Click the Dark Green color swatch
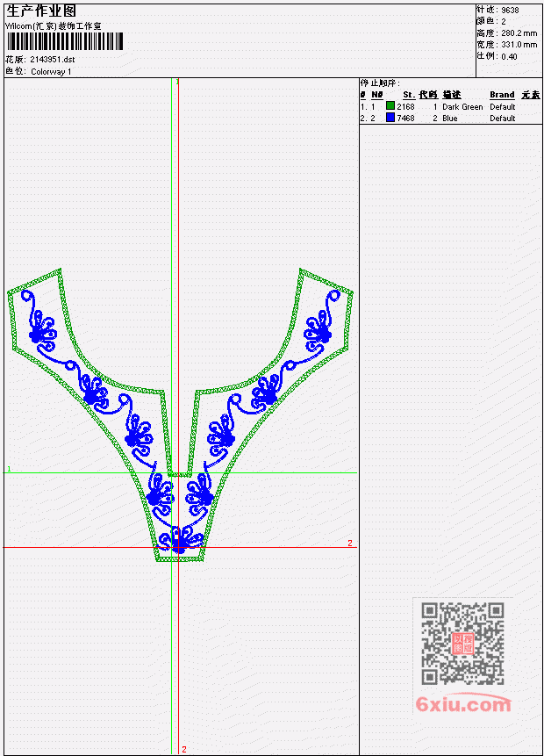The width and height of the screenshot is (544, 756). (x=390, y=105)
